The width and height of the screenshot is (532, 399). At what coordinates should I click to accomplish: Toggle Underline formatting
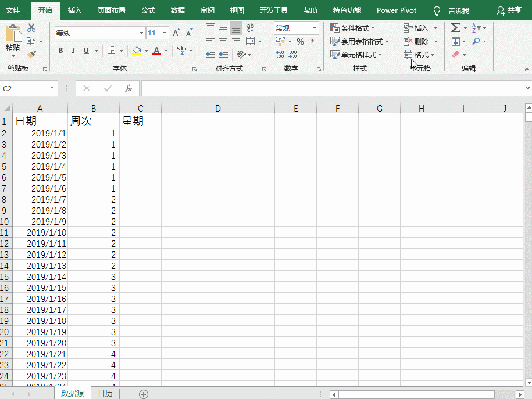(86, 51)
